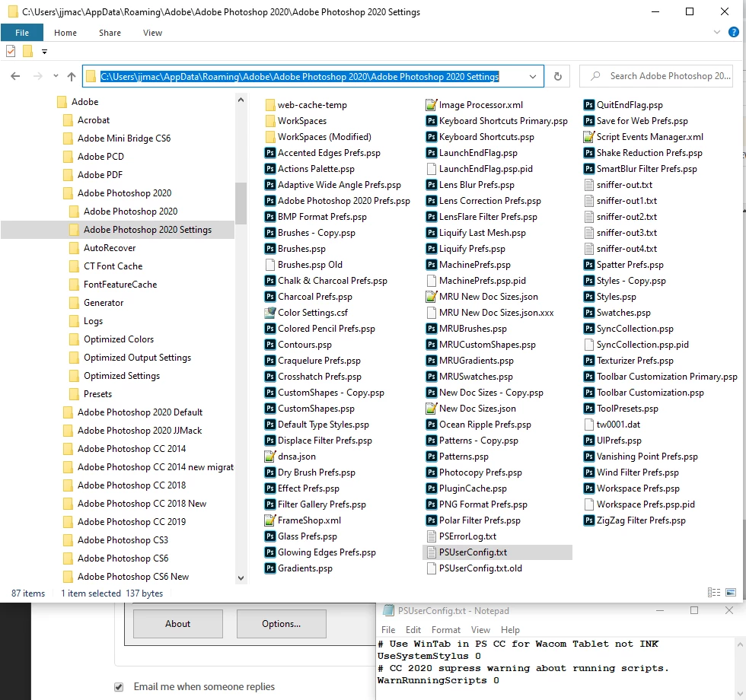Viewport: 746px width, 700px height.
Task: Click the back navigation arrow
Action: (x=15, y=76)
